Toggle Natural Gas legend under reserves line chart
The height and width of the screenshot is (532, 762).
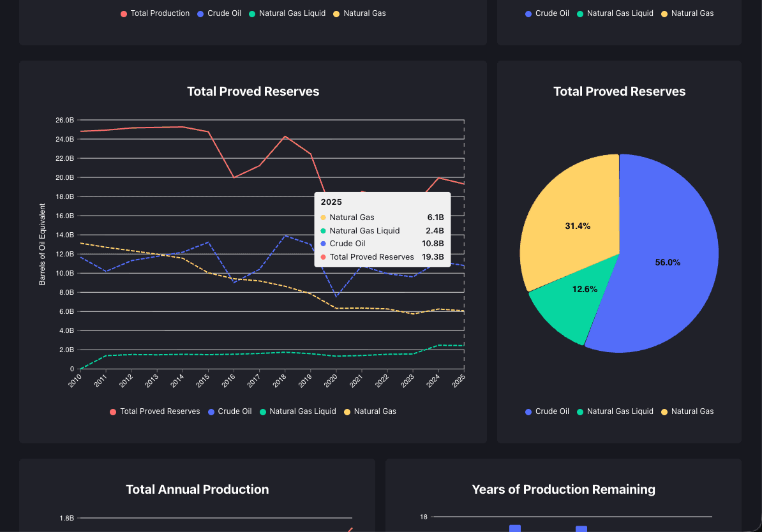click(x=370, y=411)
